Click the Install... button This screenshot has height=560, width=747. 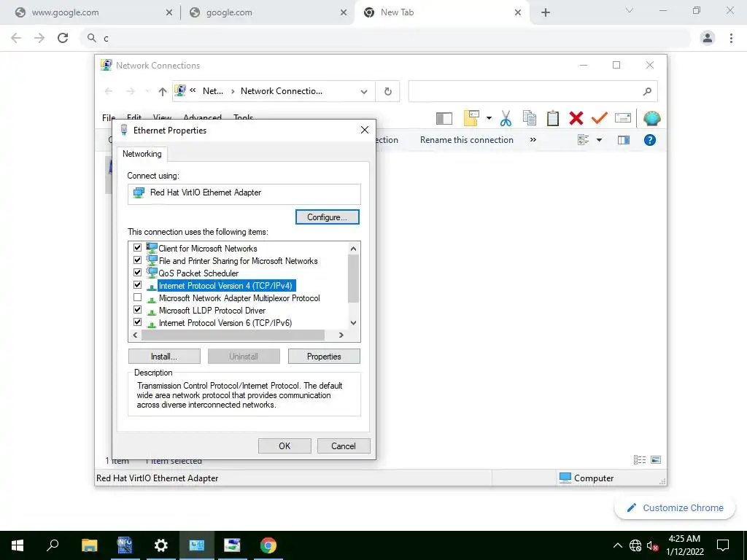[x=164, y=356]
